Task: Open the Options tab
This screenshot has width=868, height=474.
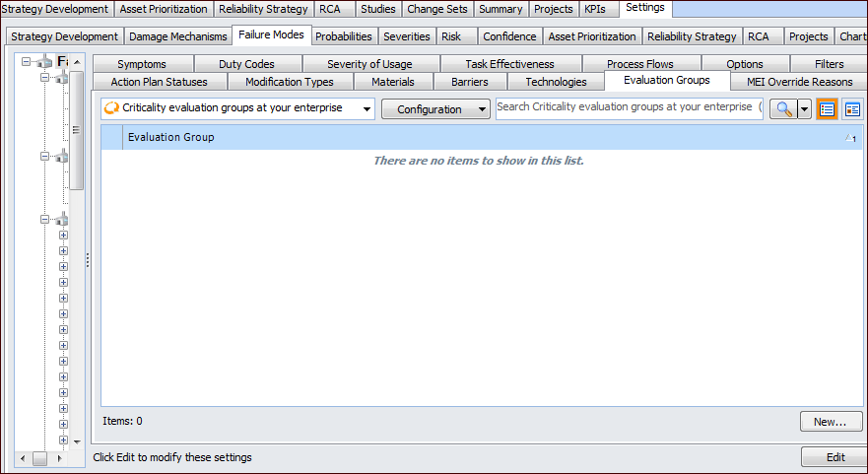Action: (745, 64)
